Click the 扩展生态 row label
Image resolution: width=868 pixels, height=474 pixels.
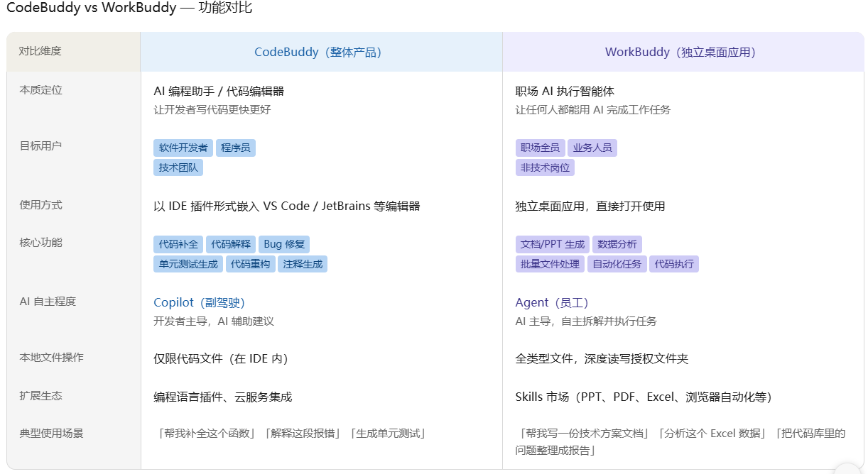(x=40, y=395)
